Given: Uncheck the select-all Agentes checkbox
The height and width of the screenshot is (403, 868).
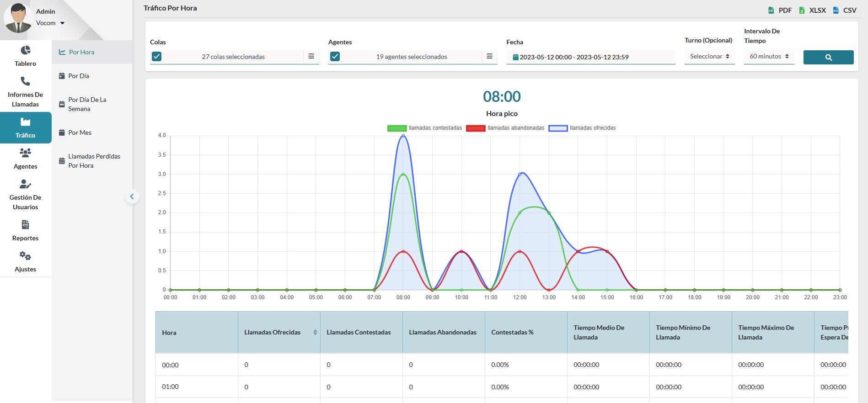Looking at the screenshot, I should point(335,57).
